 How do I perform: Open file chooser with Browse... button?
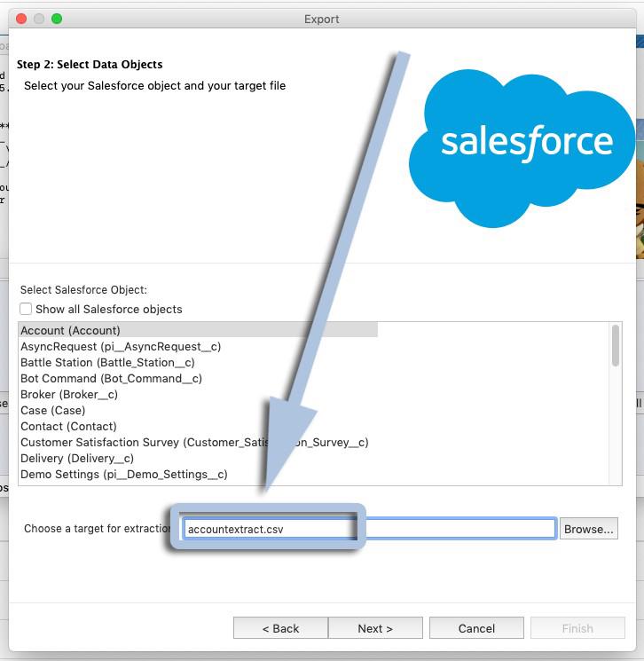[x=589, y=529]
